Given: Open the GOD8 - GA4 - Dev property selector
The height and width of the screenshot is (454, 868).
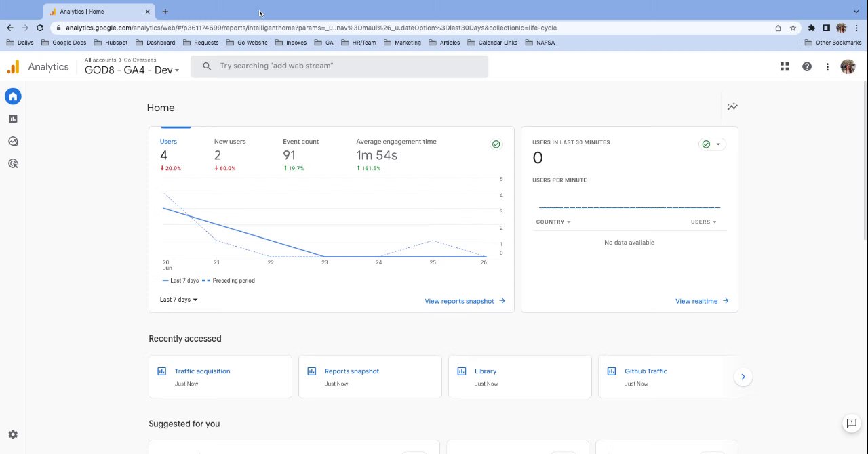Looking at the screenshot, I should coord(132,70).
